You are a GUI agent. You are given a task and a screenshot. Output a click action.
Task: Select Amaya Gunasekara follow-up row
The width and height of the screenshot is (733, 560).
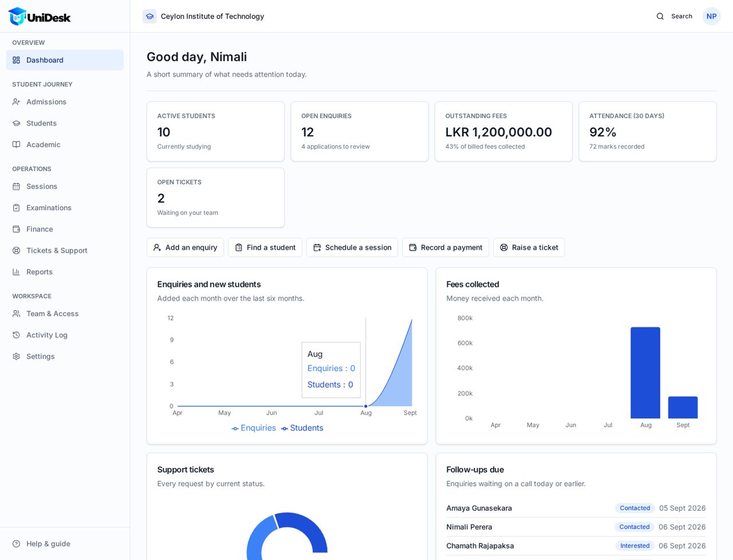point(576,508)
